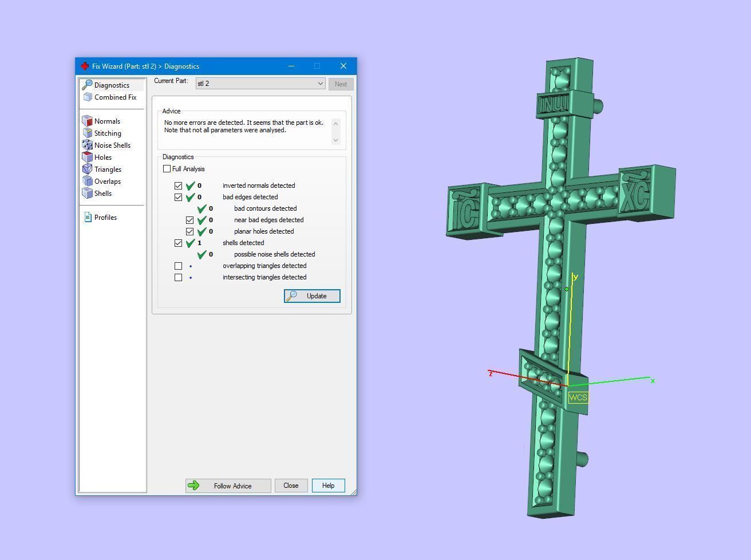
Task: Uncheck near bad edges detected
Action: click(x=189, y=220)
